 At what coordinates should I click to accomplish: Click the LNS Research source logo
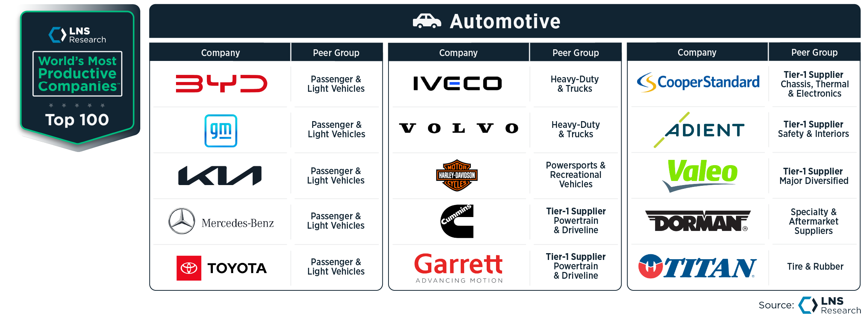[x=830, y=305]
